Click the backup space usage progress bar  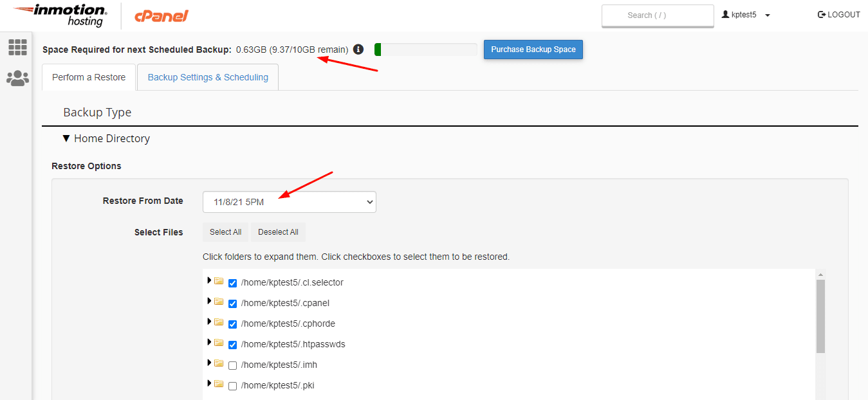click(425, 50)
